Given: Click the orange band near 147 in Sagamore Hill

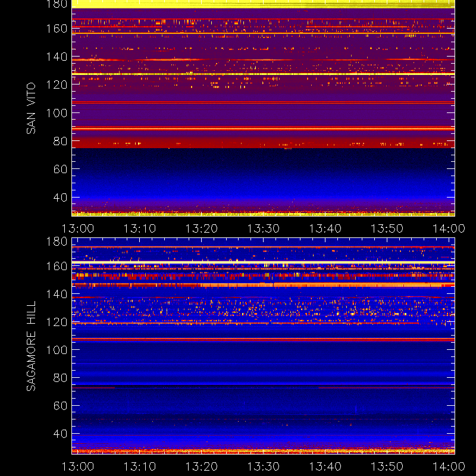Looking at the screenshot, I should (263, 285).
